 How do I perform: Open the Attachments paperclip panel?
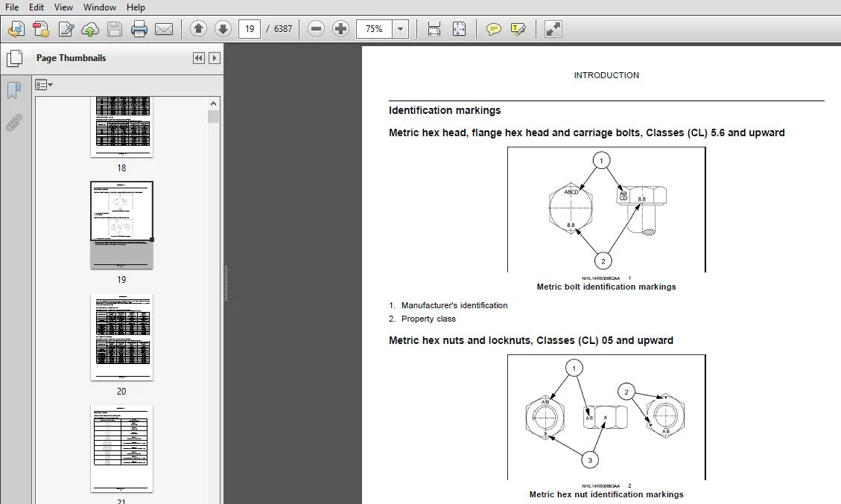[x=14, y=122]
